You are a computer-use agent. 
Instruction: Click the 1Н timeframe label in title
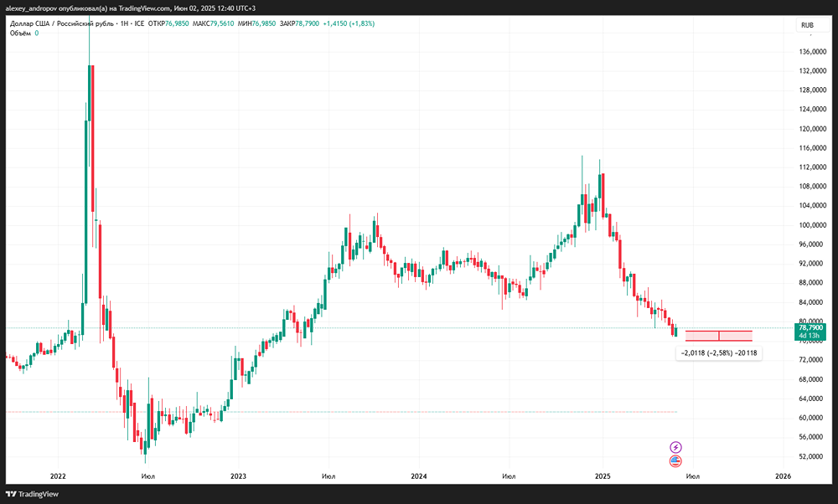(125, 23)
